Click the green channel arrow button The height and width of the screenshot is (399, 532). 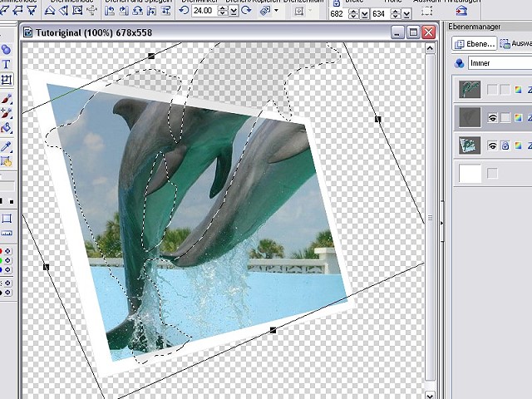7,260
